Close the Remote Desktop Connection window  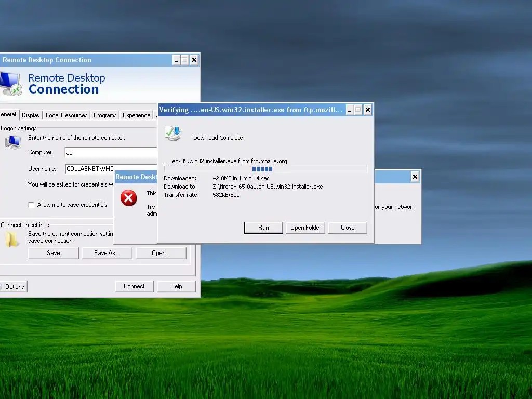click(x=194, y=60)
